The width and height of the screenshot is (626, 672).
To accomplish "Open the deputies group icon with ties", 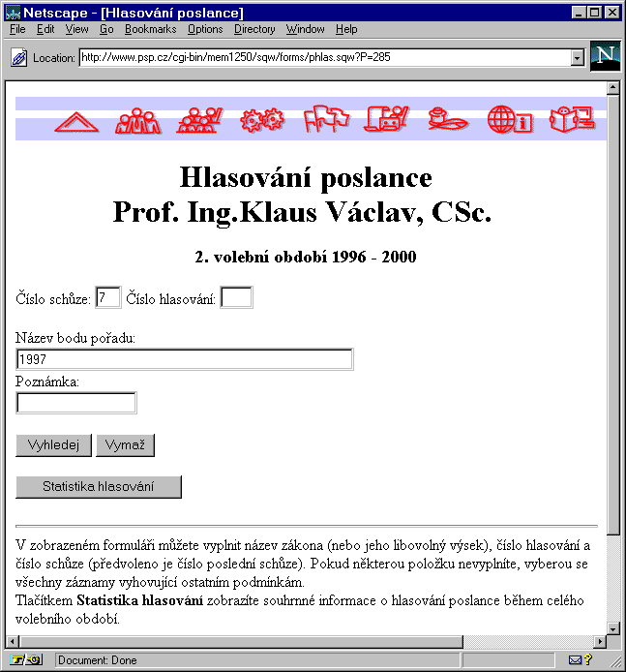I will [x=137, y=121].
